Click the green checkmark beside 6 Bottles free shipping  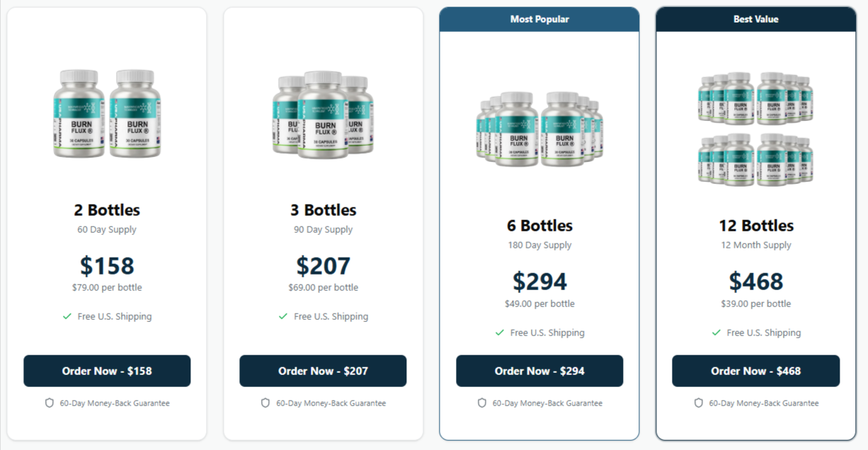498,333
